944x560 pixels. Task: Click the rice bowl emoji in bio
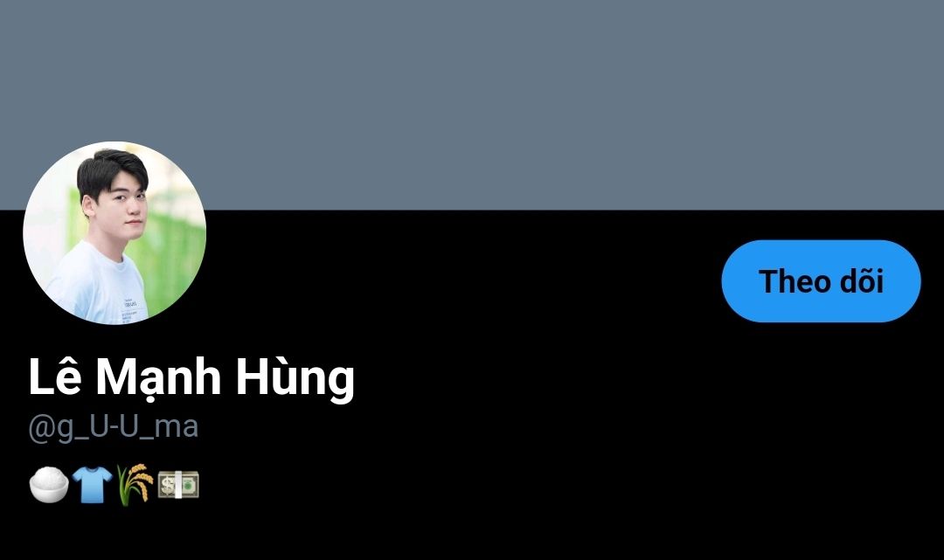(x=49, y=484)
